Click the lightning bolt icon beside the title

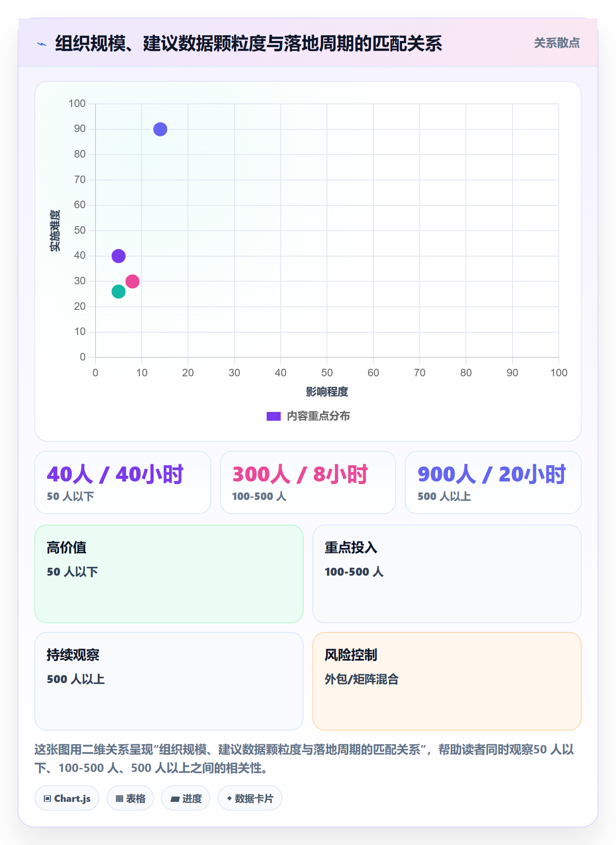pyautogui.click(x=42, y=44)
